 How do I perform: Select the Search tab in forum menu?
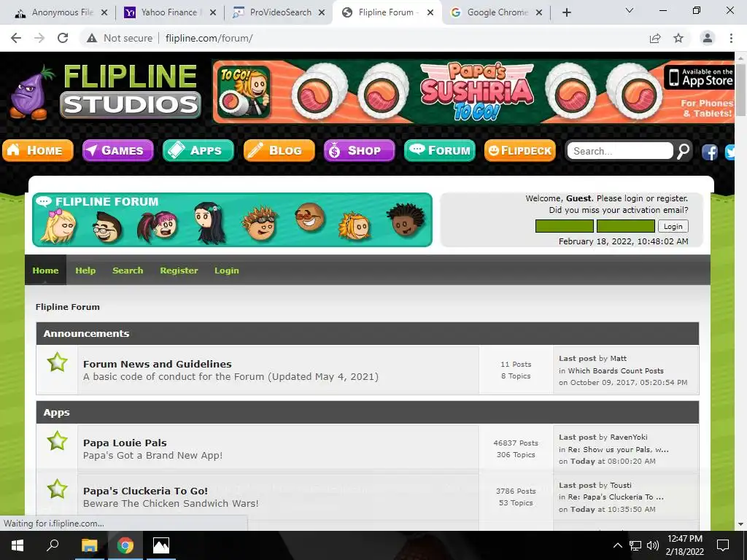tap(128, 270)
